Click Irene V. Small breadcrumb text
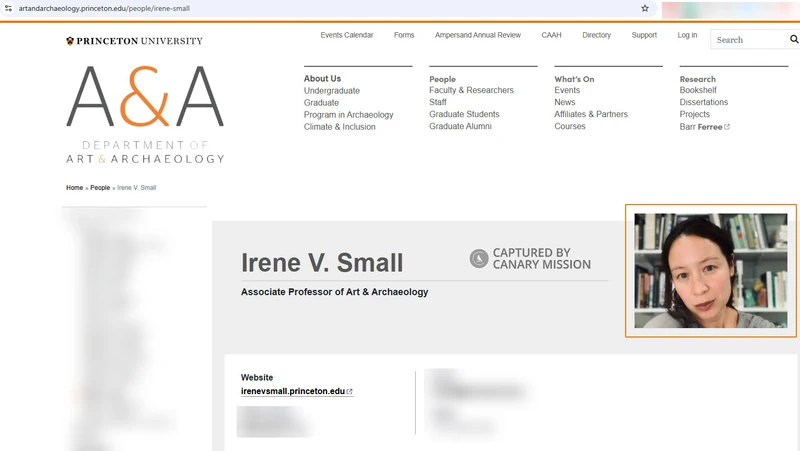The height and width of the screenshot is (451, 800). [137, 188]
